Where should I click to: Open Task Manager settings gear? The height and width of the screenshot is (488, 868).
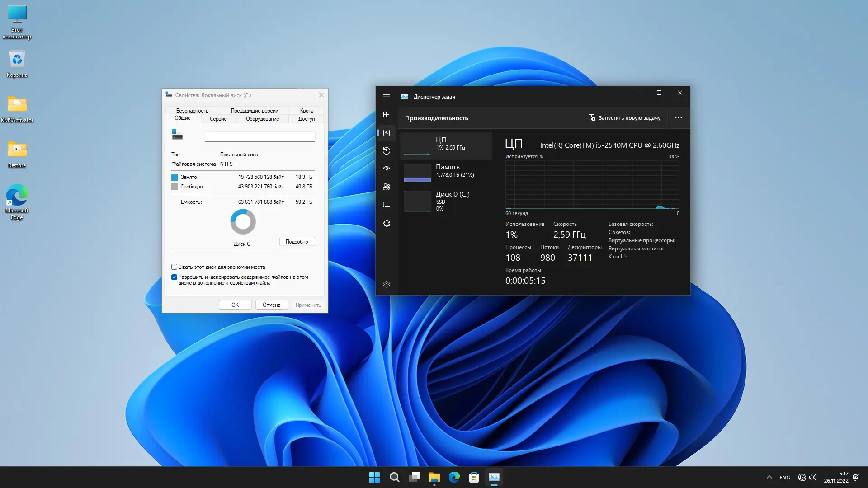[386, 284]
